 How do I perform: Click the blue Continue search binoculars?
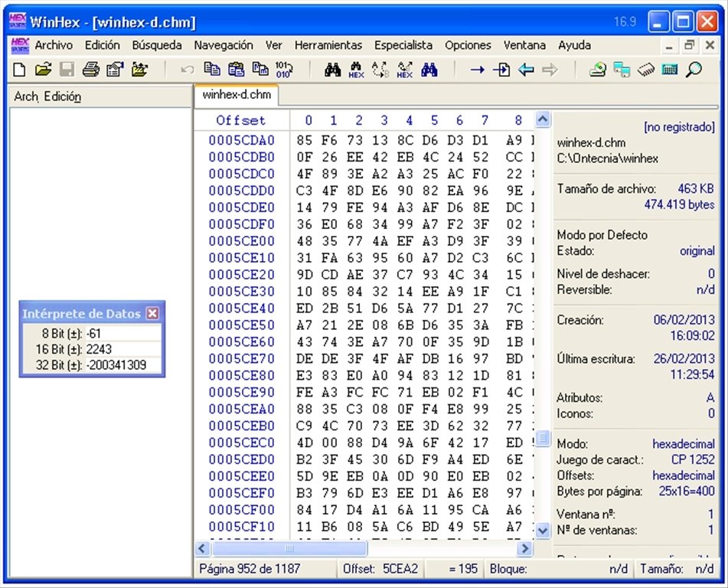click(429, 70)
